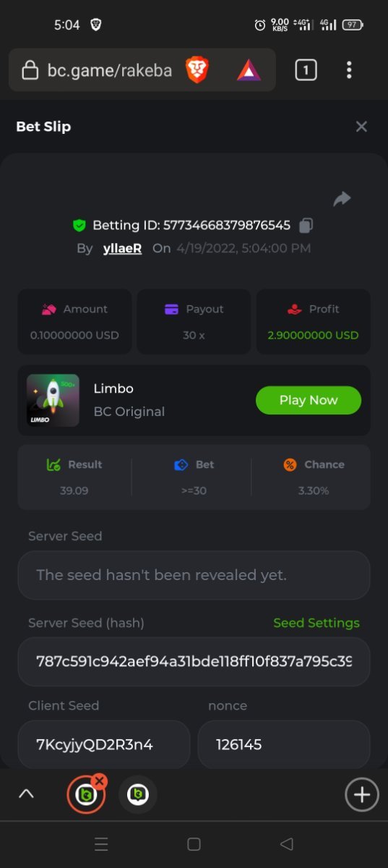Select the first BC tab icon
Viewport: 388px width, 868px height.
click(86, 795)
